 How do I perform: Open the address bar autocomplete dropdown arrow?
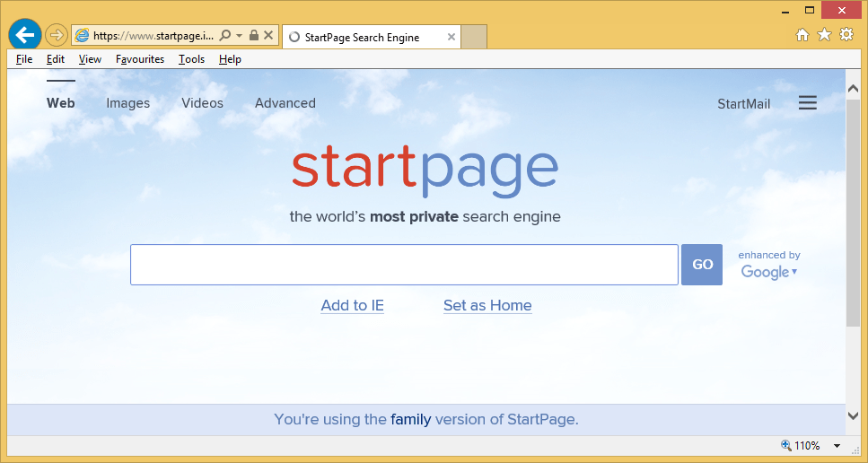click(239, 35)
